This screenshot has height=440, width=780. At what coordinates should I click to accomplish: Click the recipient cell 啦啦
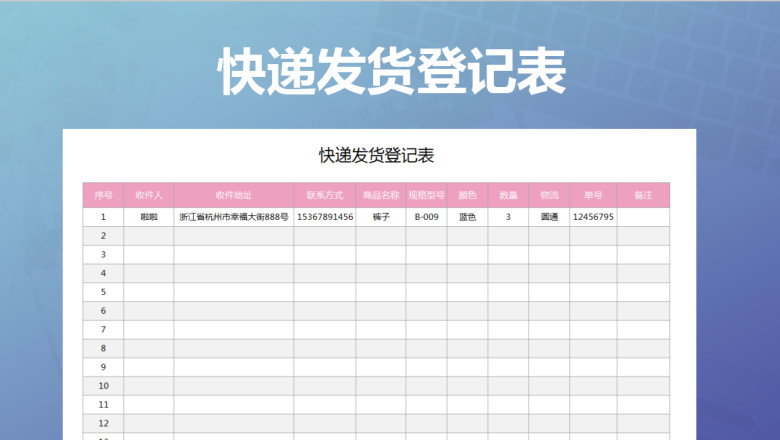coord(149,217)
